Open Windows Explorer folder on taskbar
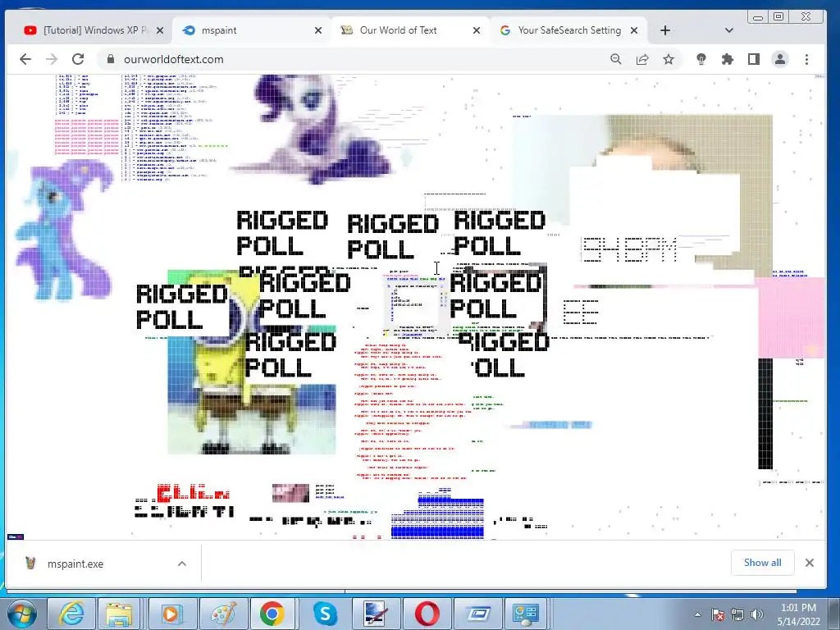Image resolution: width=840 pixels, height=630 pixels. coord(119,614)
